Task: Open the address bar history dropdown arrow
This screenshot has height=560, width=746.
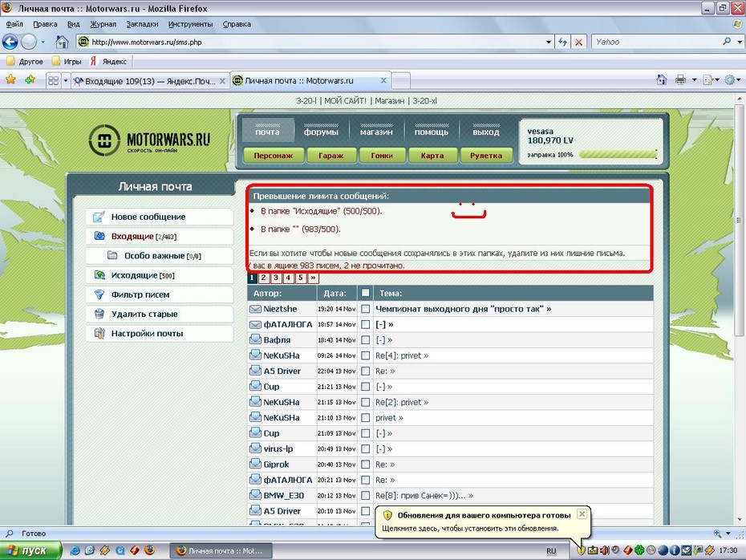Action: tap(549, 42)
